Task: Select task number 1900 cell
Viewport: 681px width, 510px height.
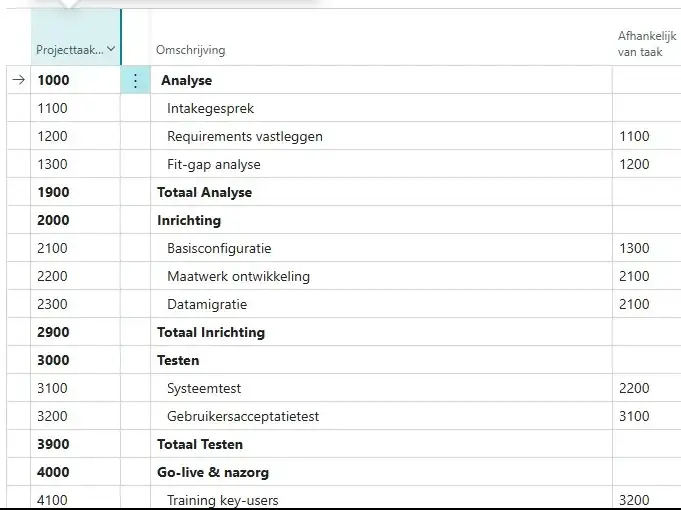Action: click(76, 192)
